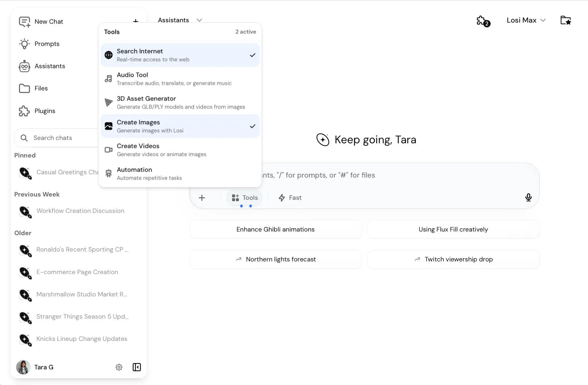
Task: Click the Using Flux Fill creatively suggestion
Action: tap(453, 229)
